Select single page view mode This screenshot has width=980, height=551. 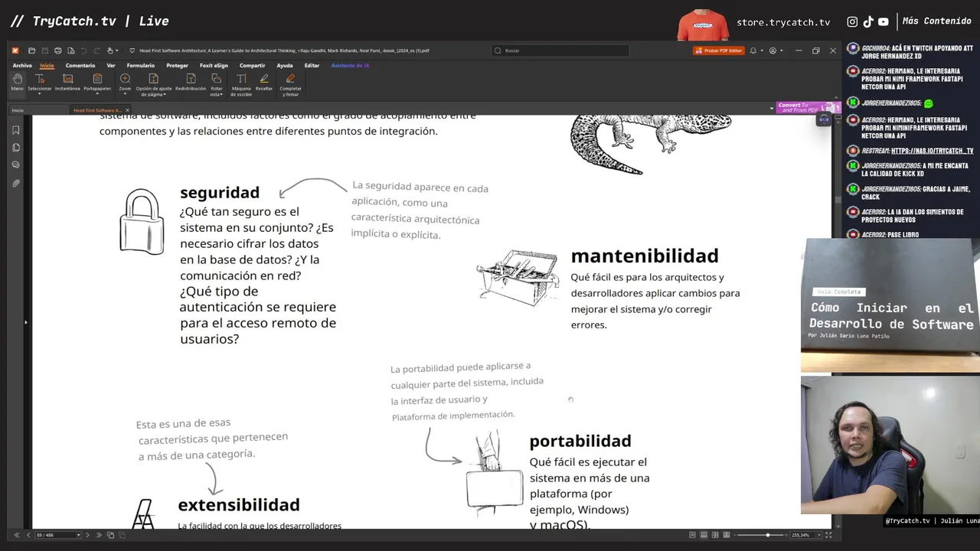[692, 535]
